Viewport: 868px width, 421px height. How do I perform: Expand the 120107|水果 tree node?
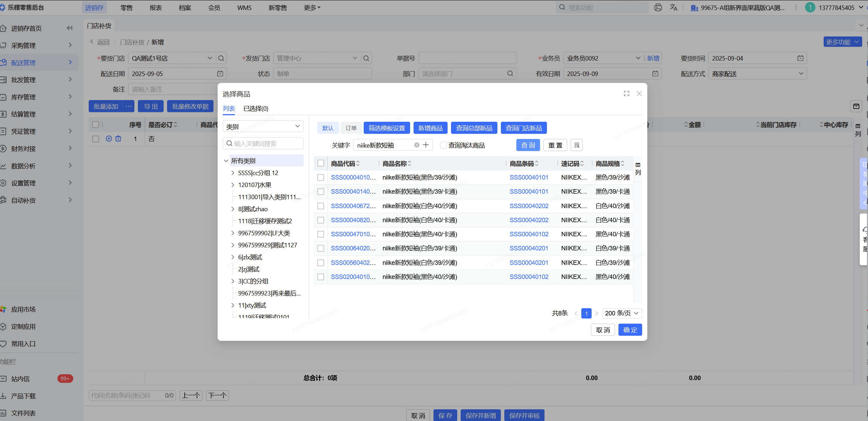tap(233, 185)
